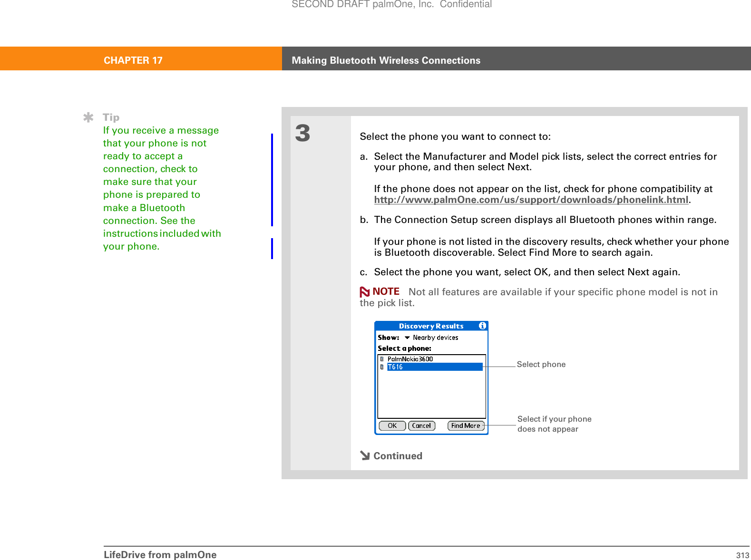Click the LifeDrive from palmOne footer text

tap(160, 555)
